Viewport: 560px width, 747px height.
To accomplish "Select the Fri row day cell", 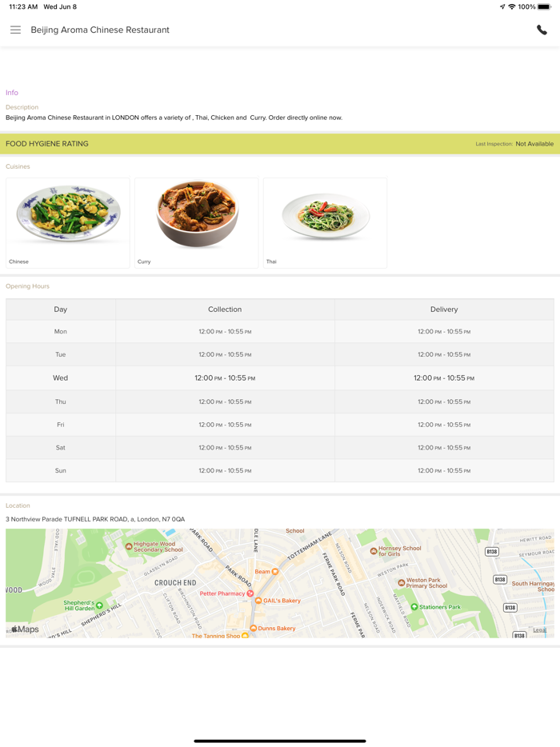I will tap(61, 425).
